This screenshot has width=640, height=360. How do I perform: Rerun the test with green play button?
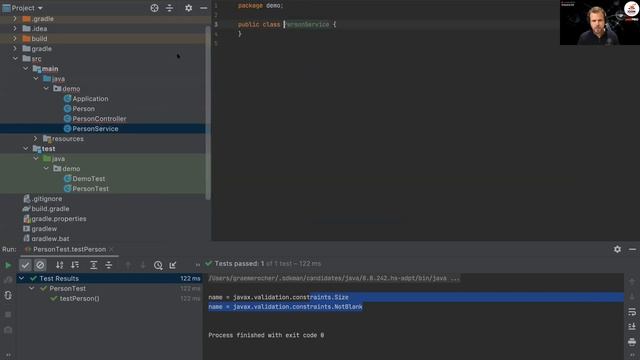8,265
